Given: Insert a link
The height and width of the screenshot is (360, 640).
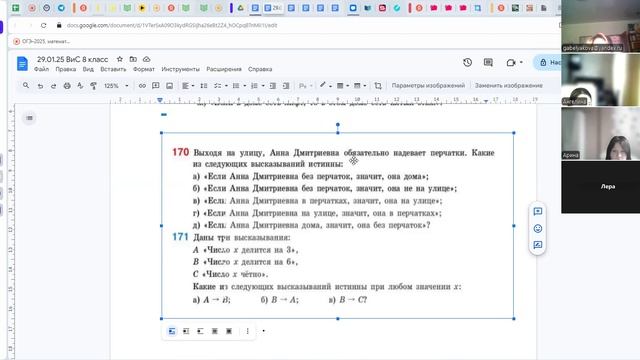Looking at the screenshot, I should (x=142, y=86).
